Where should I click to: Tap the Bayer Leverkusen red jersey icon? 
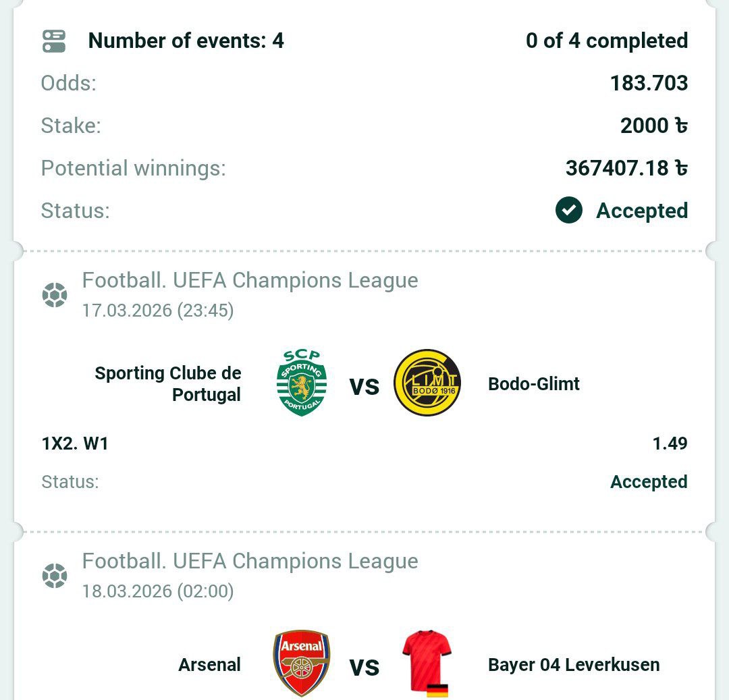[x=427, y=662]
